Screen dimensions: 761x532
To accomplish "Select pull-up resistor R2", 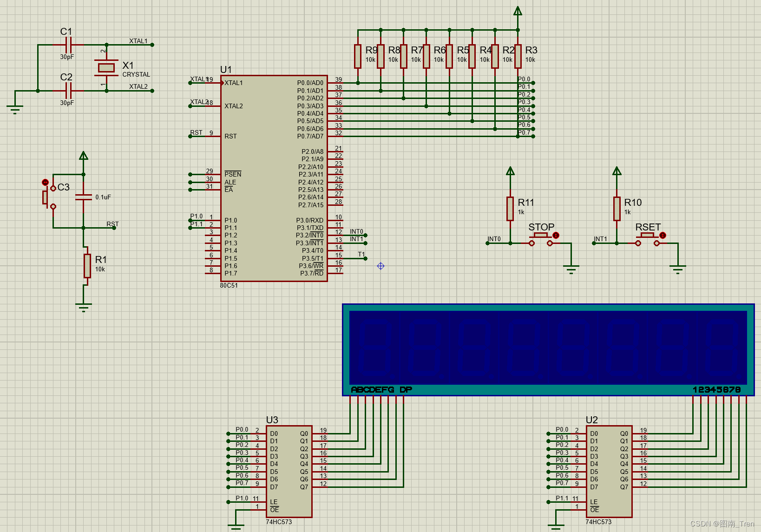I will click(x=495, y=56).
